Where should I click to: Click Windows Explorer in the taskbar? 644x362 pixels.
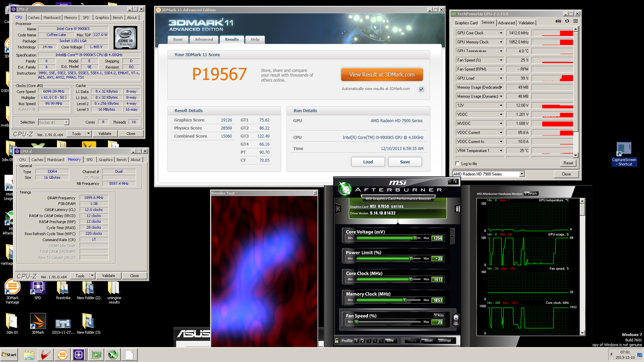coord(29,355)
